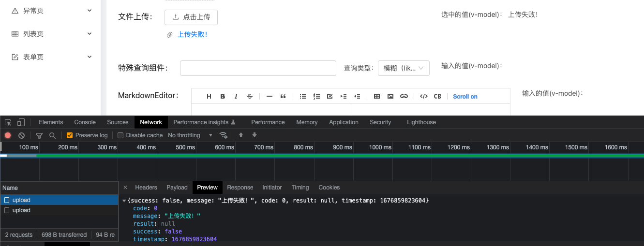The image size is (644, 246).
Task: Insert table in MarkdownEditor
Action: (377, 96)
